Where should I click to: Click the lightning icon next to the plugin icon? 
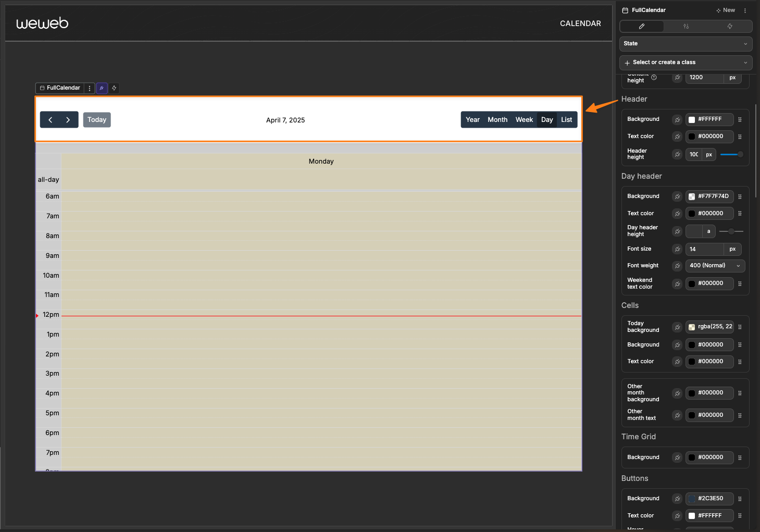point(114,88)
